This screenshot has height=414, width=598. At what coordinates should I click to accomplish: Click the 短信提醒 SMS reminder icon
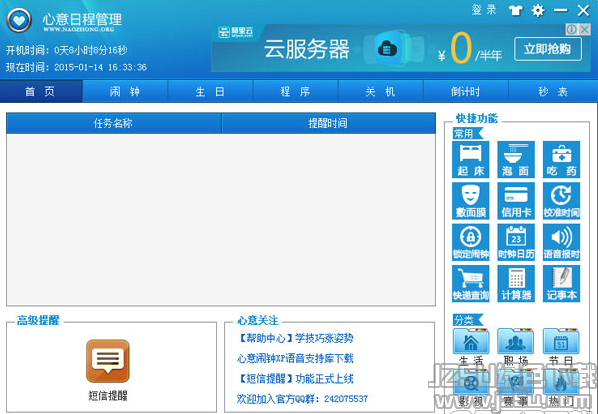point(108,370)
